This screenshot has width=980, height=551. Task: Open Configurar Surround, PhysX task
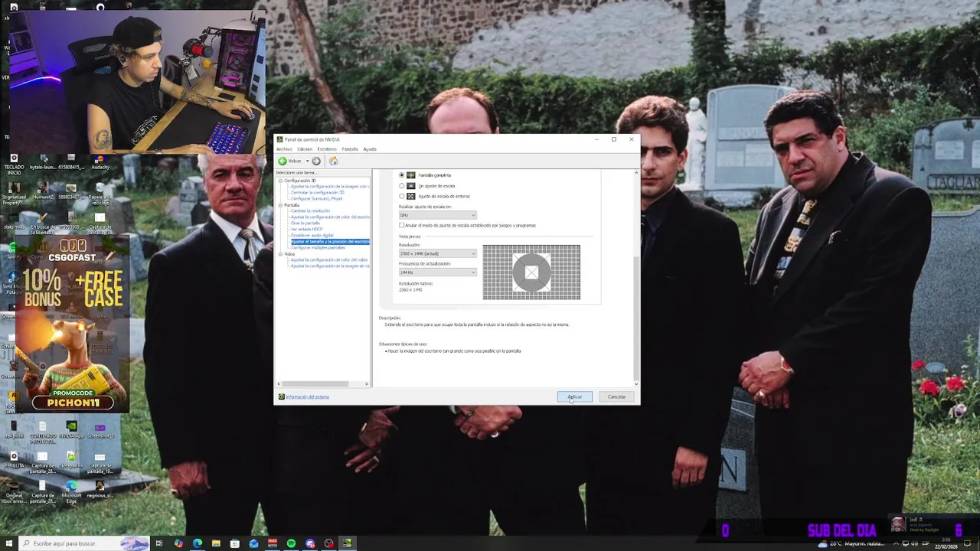click(316, 199)
